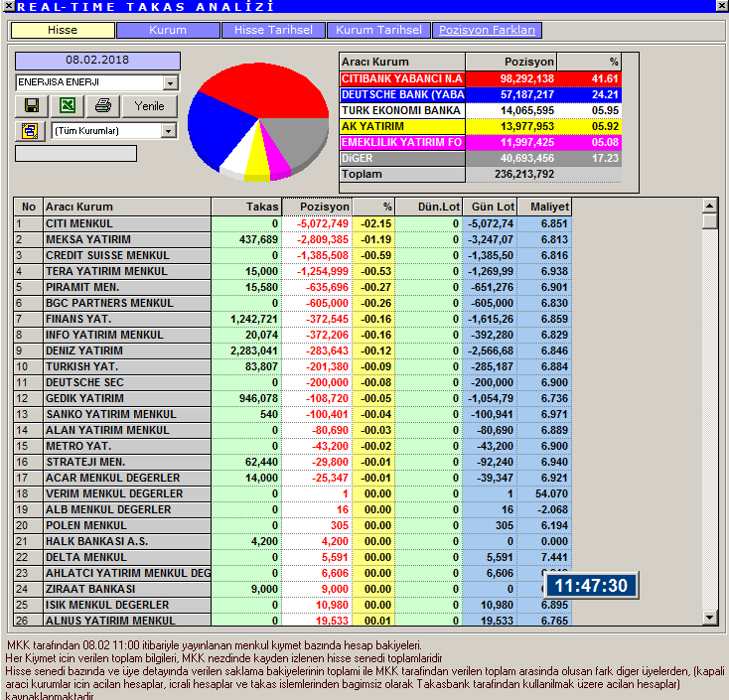Select ALB MENKUL DEGERLER row

click(293, 509)
